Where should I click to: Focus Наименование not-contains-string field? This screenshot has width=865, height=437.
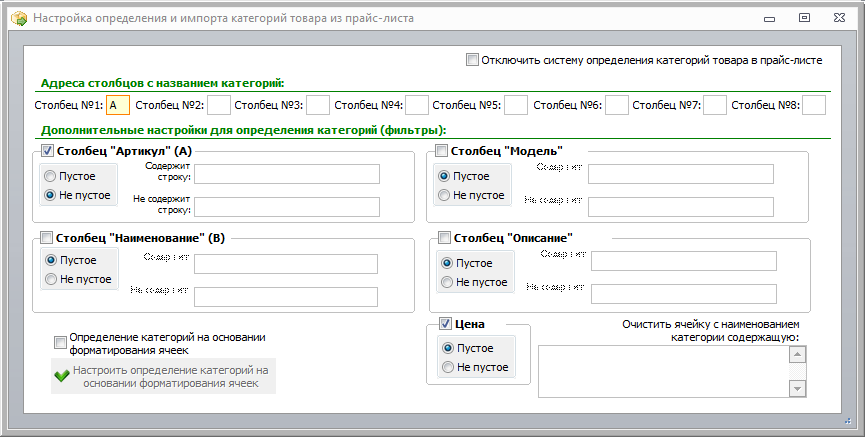click(x=286, y=297)
